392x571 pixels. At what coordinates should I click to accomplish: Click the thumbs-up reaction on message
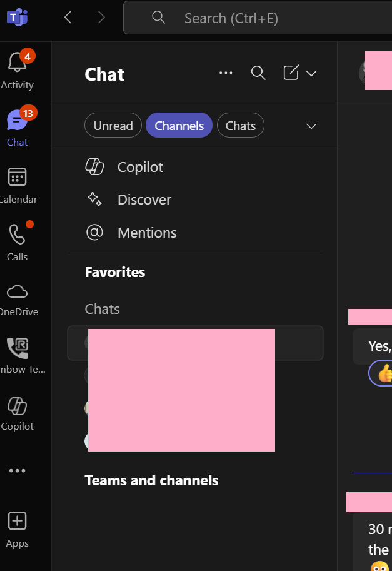tap(382, 373)
